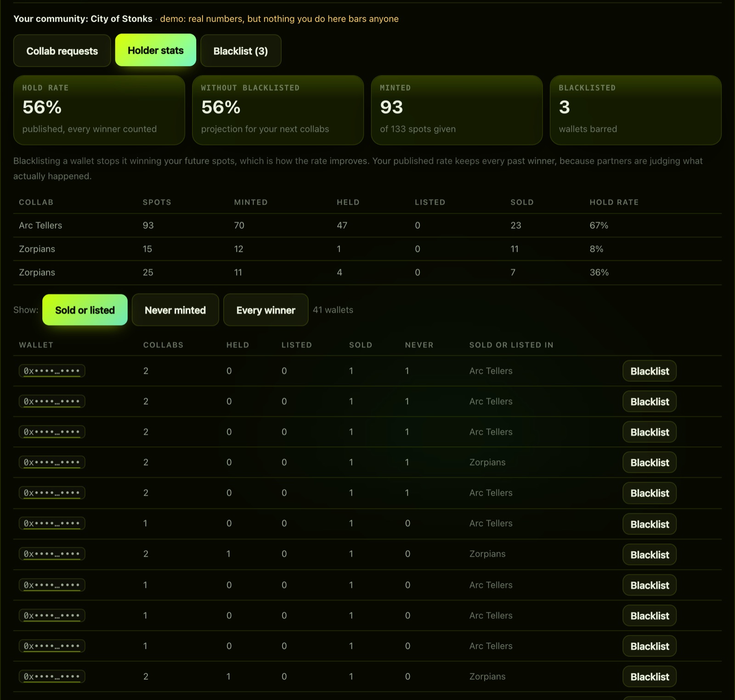
Task: Switch to the Blacklist (3) tab
Action: (x=241, y=51)
